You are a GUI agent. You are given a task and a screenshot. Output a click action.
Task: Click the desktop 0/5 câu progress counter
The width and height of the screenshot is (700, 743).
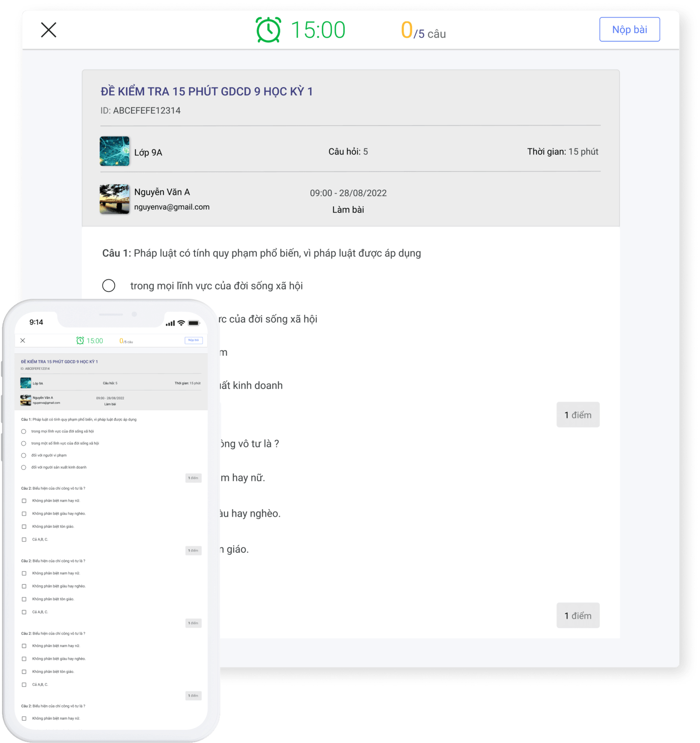pos(423,31)
